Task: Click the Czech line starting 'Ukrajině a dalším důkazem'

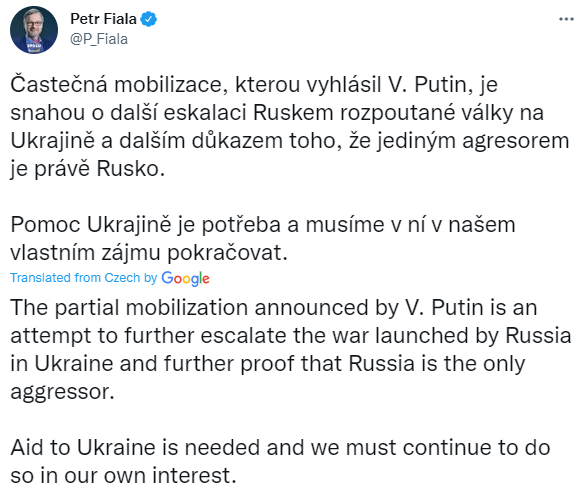Action: tap(290, 141)
